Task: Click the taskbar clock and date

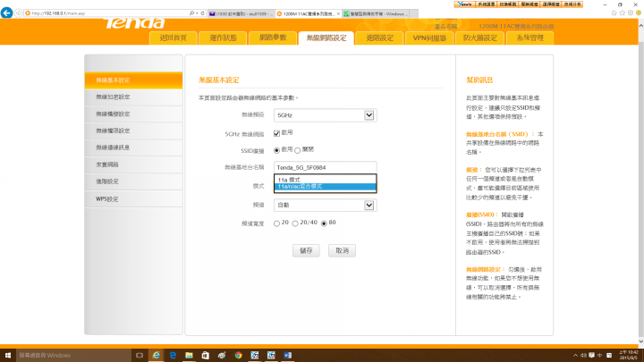Action: 629,355
